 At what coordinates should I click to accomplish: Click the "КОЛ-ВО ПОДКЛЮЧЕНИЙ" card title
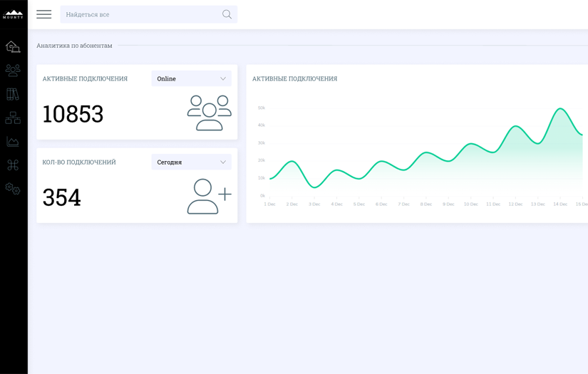[x=79, y=162]
